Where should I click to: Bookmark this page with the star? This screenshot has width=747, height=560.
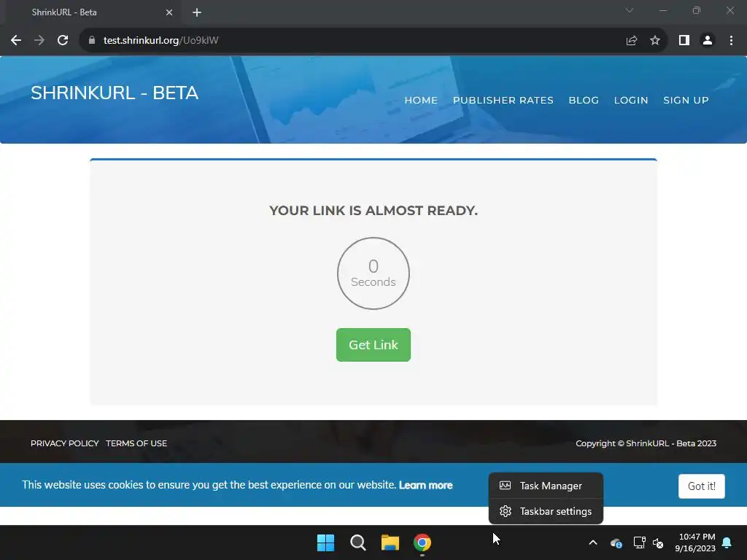pyautogui.click(x=655, y=41)
